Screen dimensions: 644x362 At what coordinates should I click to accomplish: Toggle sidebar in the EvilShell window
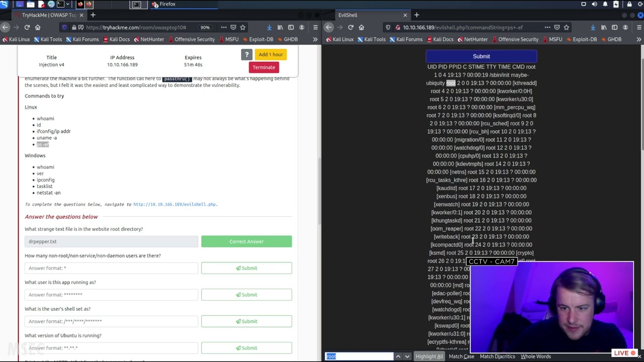click(614, 27)
